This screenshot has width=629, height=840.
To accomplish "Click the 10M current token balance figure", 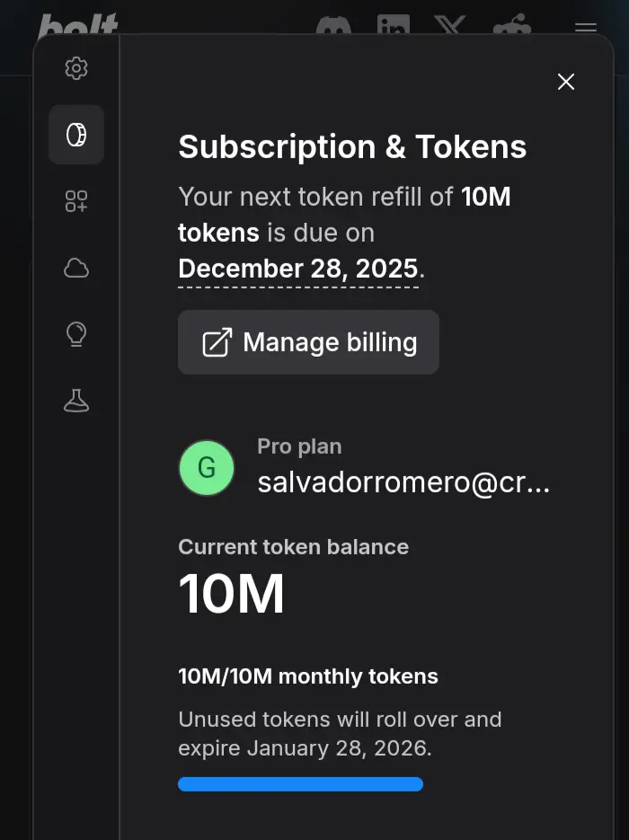I will (x=232, y=594).
